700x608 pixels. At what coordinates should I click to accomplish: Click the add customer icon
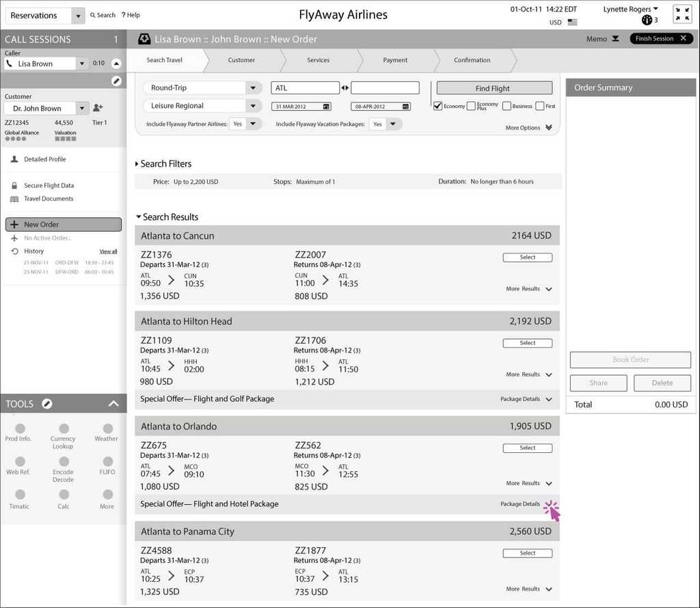[98, 108]
